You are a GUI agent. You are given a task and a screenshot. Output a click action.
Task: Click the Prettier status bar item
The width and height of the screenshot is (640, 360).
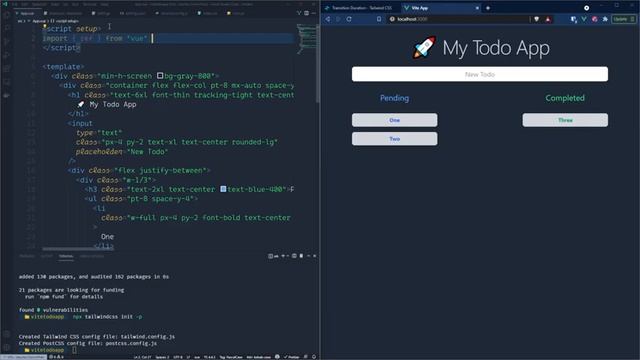(x=291, y=357)
